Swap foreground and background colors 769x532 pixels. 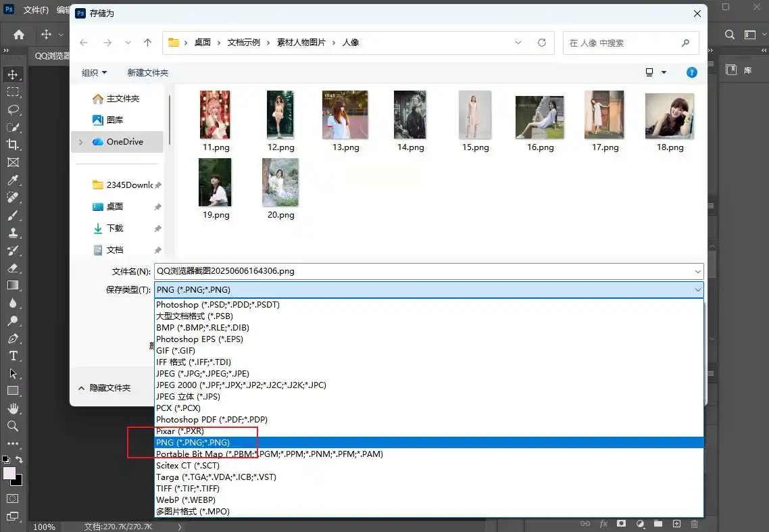click(19, 460)
